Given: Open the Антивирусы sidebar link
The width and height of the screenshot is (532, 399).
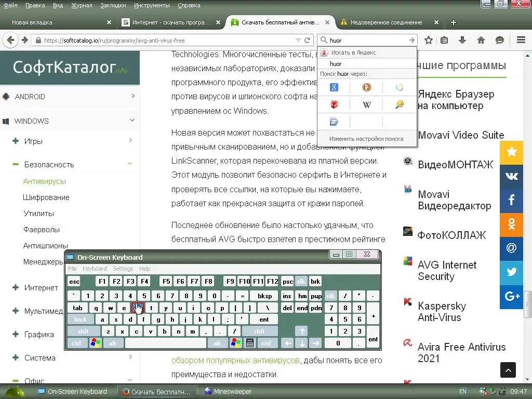Looking at the screenshot, I should tap(45, 181).
